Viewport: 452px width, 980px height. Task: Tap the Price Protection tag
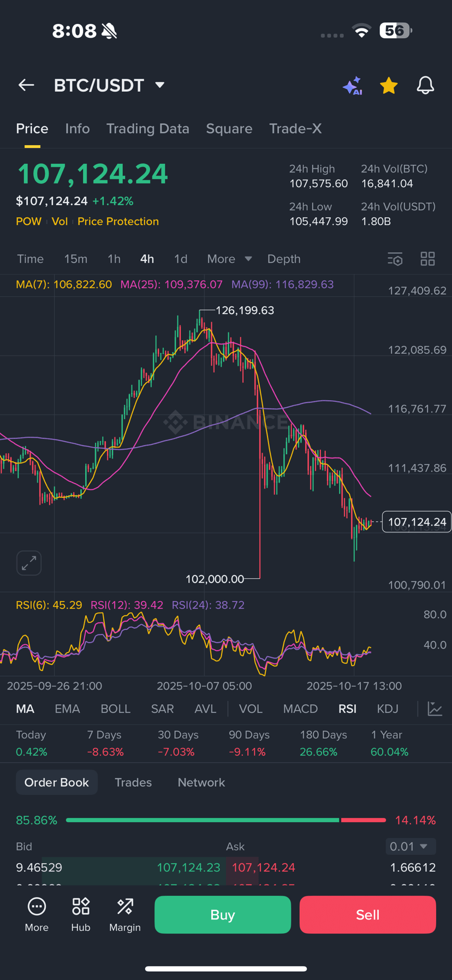point(118,221)
